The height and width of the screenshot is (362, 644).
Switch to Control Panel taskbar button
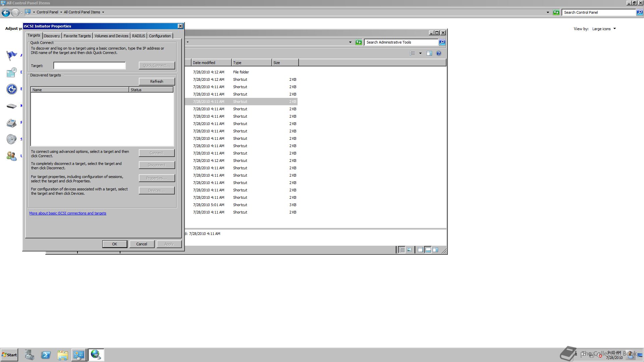point(79,355)
